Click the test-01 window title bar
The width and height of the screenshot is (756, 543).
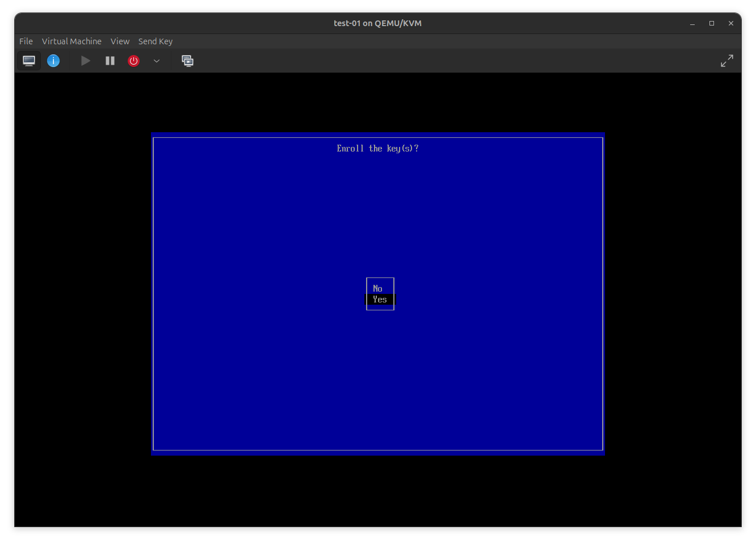click(377, 23)
